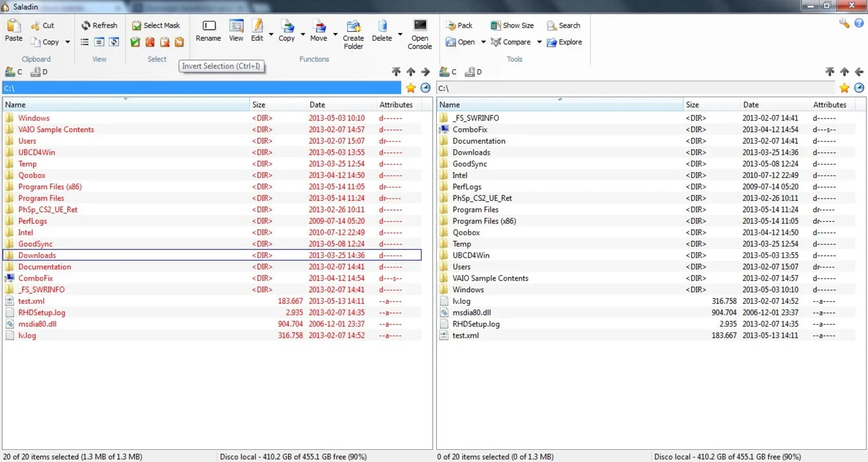Screen dimensions: 868x462
Task: Click the Open tool in the Tools group
Action: (461, 42)
